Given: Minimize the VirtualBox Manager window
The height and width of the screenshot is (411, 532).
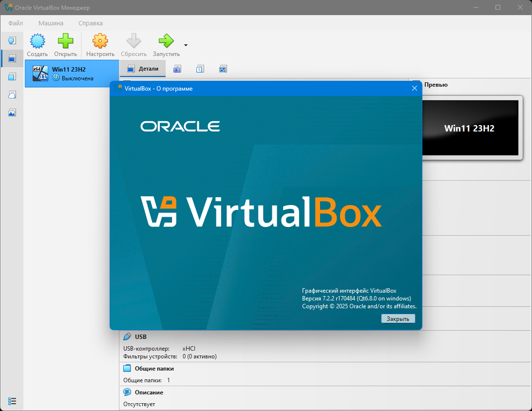Looking at the screenshot, I should [476, 7].
